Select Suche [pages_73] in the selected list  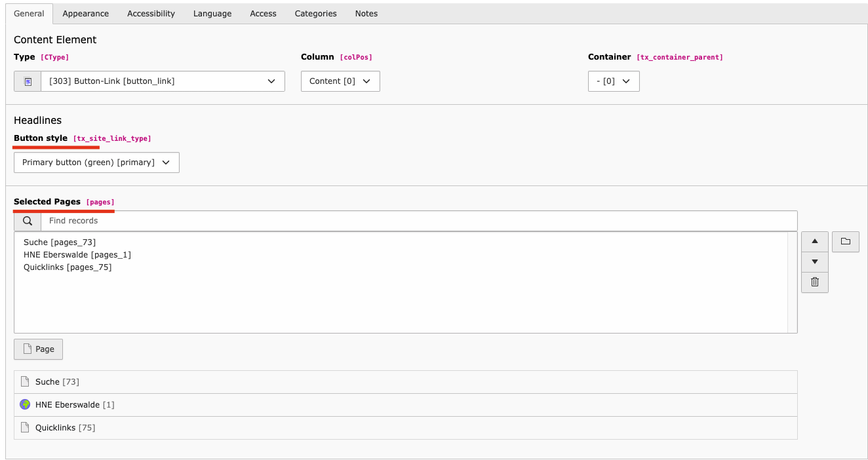pos(60,242)
